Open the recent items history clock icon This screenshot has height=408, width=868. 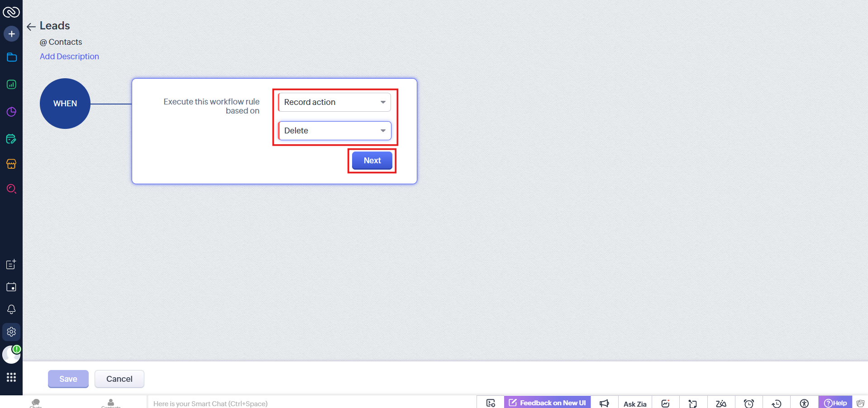tap(777, 403)
